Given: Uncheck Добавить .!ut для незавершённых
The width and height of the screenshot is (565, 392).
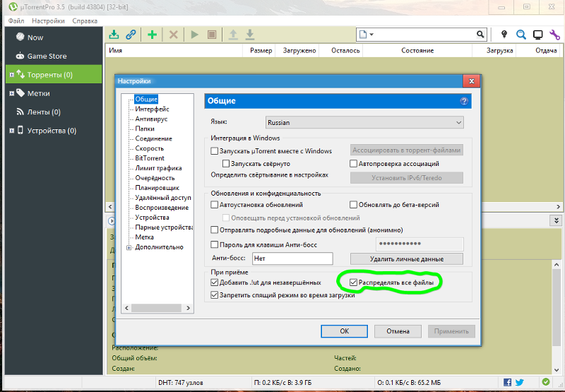Looking at the screenshot, I should pyautogui.click(x=215, y=283).
